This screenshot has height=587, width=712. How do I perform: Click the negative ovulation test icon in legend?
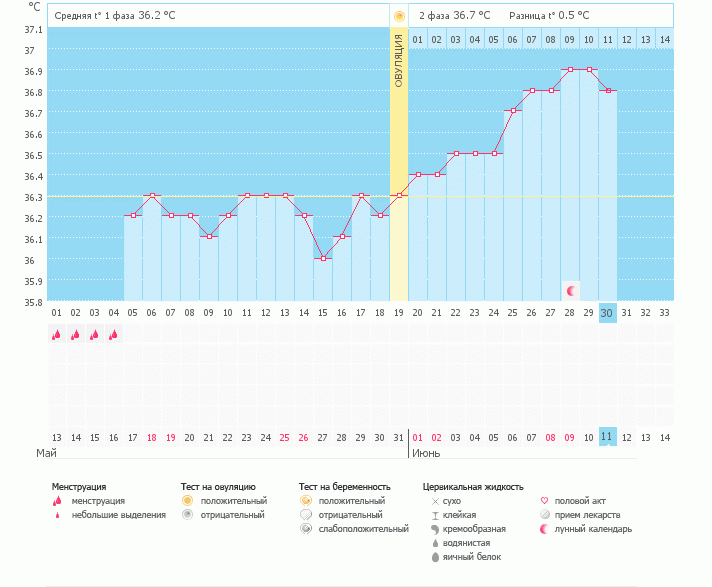click(187, 515)
